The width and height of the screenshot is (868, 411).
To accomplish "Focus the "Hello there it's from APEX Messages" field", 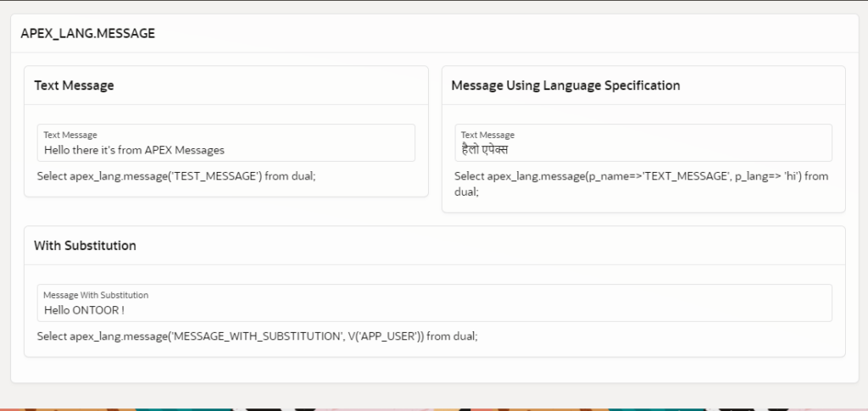I will [x=225, y=150].
